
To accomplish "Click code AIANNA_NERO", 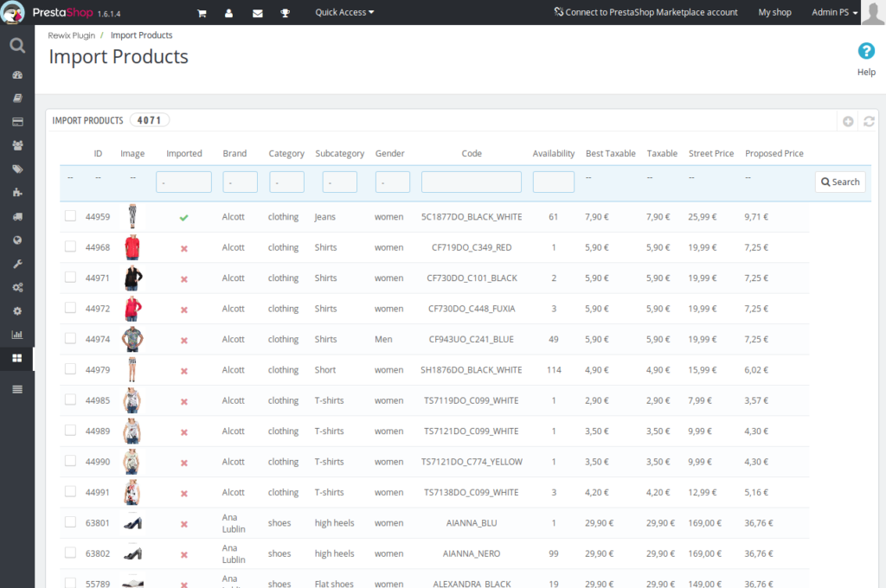I will pyautogui.click(x=472, y=553).
